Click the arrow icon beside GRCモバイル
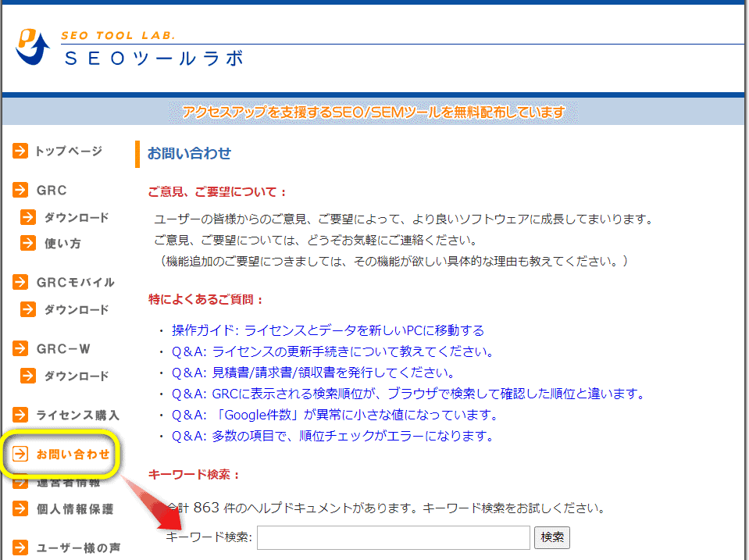 click(20, 282)
